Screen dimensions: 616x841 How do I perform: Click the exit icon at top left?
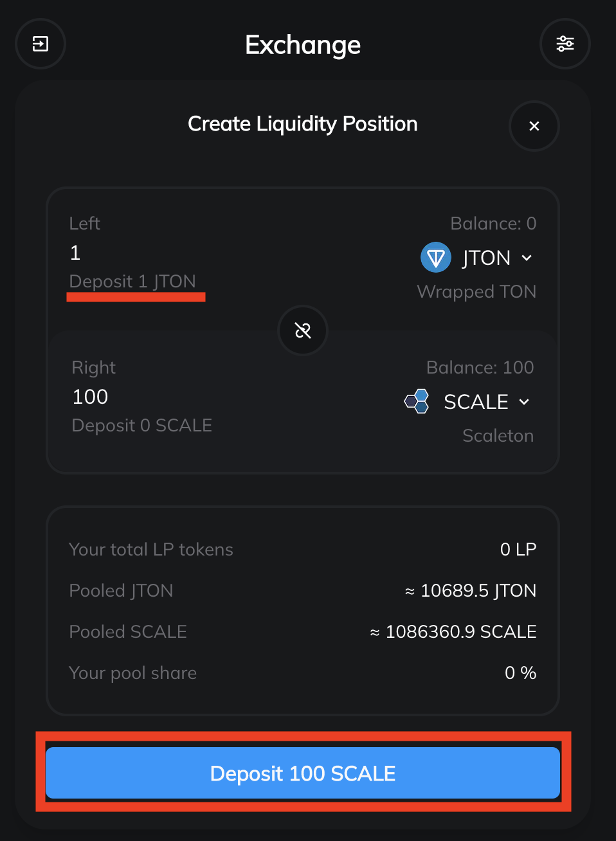41,44
